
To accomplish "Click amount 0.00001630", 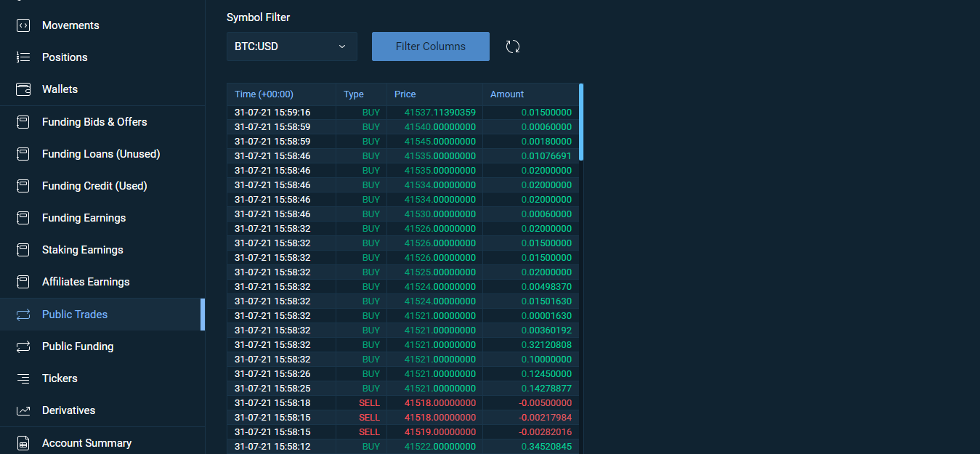I will [x=546, y=316].
